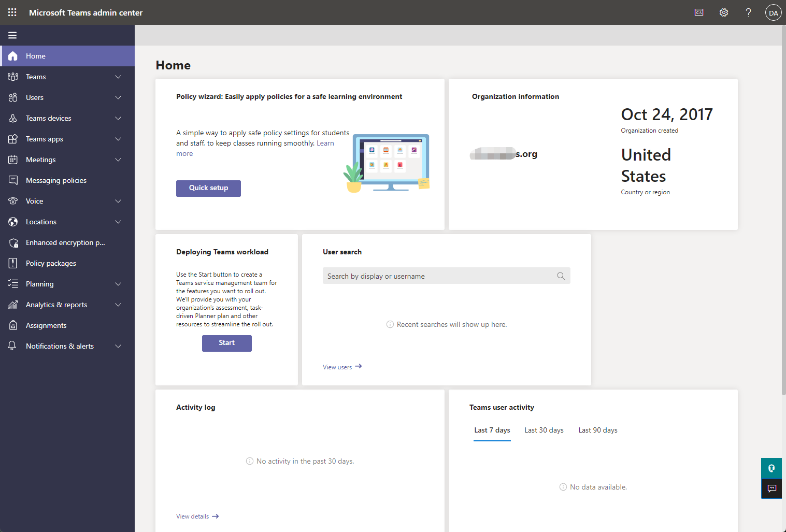Click the user search input field
The height and width of the screenshot is (532, 786).
(438, 276)
